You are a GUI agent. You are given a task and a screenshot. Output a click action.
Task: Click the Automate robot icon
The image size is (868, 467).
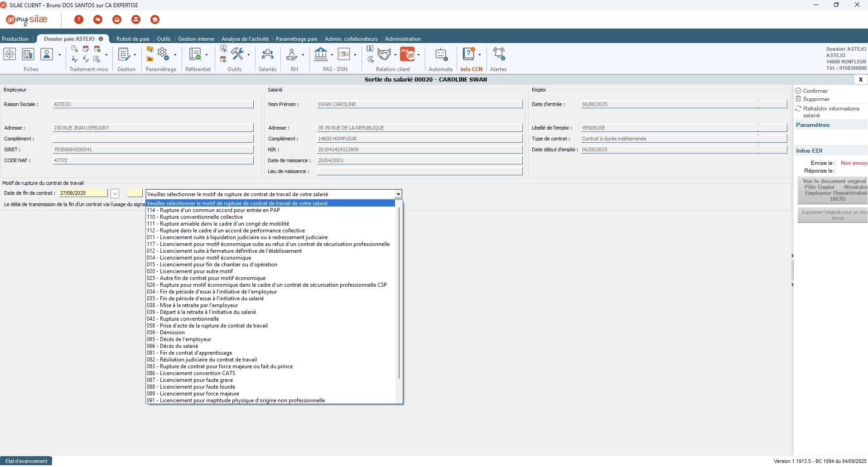(440, 55)
